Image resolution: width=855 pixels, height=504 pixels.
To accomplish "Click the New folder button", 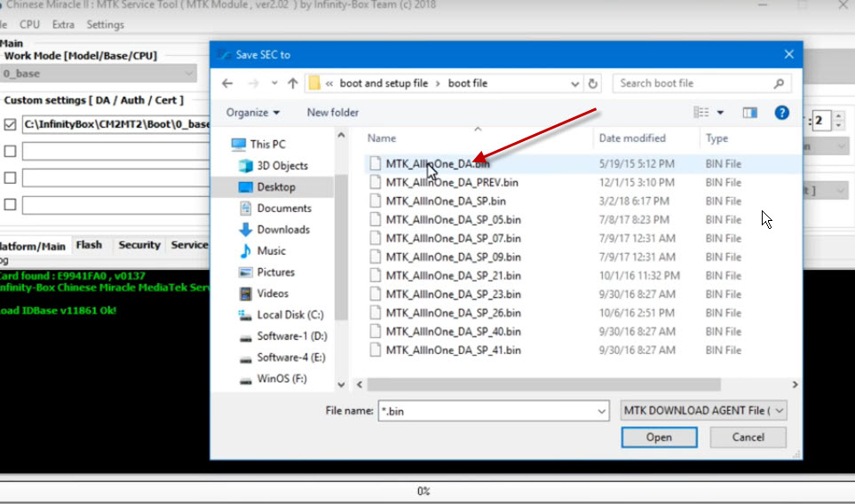I will pos(333,113).
